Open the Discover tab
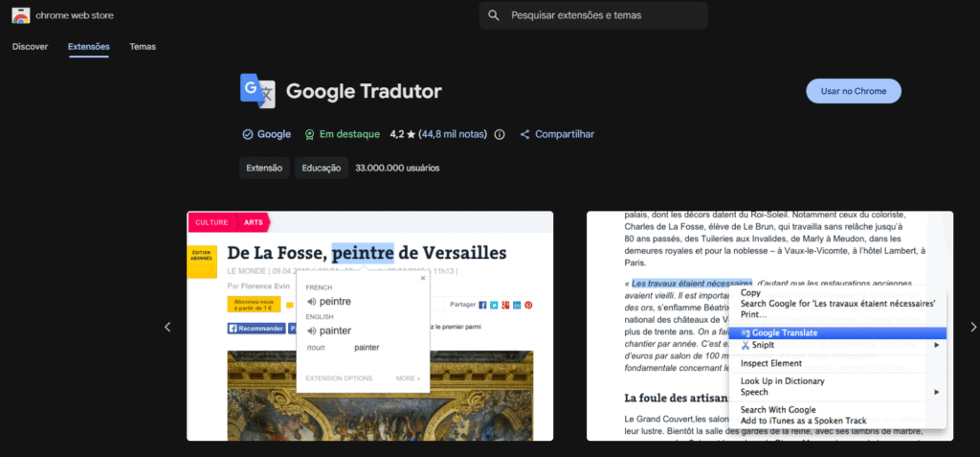This screenshot has height=457, width=980. tap(30, 46)
